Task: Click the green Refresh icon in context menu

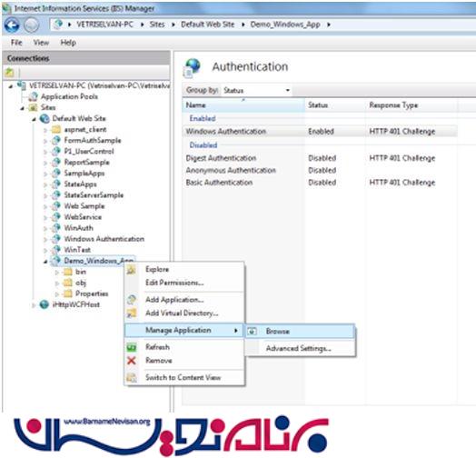Action: [x=132, y=347]
